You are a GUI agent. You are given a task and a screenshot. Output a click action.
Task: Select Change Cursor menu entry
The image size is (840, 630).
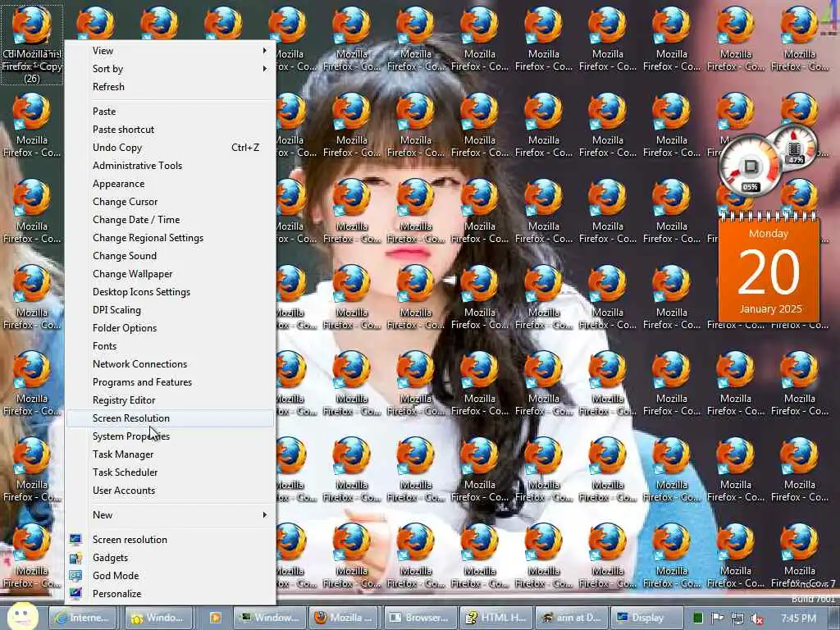tap(171, 202)
